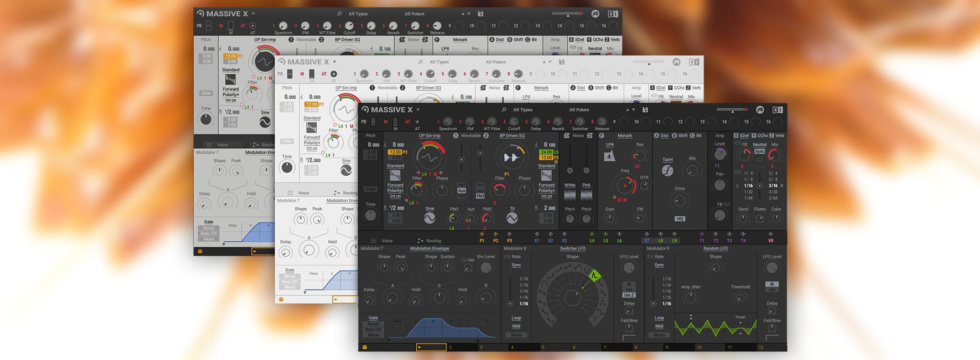Viewport: 980px width, 360px height.
Task: Click the NI logo in dark window
Action: point(778,110)
